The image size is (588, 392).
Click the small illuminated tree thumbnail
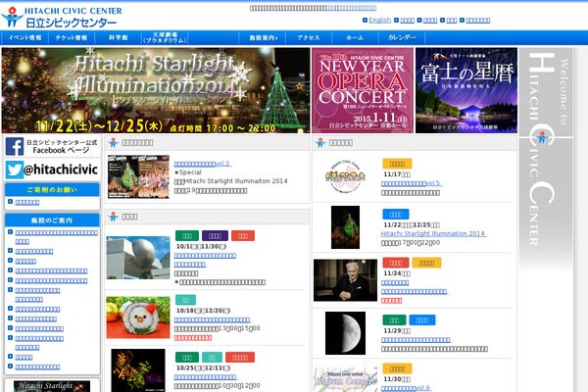[x=345, y=227]
